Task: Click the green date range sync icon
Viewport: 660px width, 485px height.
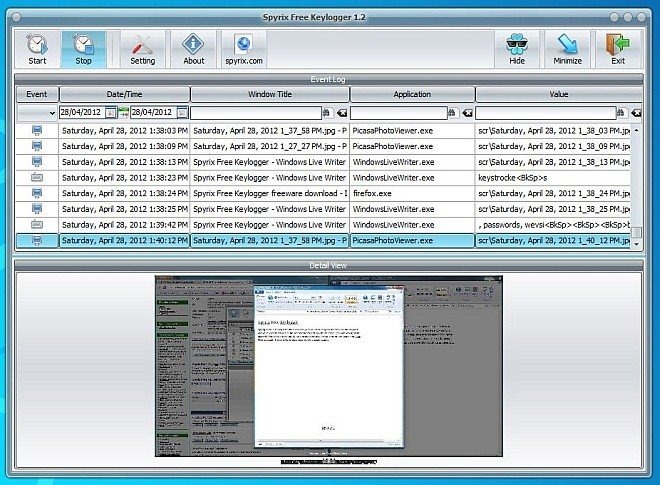Action: click(123, 112)
